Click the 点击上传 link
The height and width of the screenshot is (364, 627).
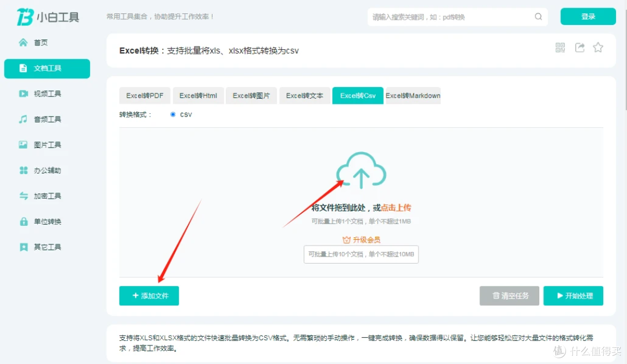pyautogui.click(x=396, y=208)
